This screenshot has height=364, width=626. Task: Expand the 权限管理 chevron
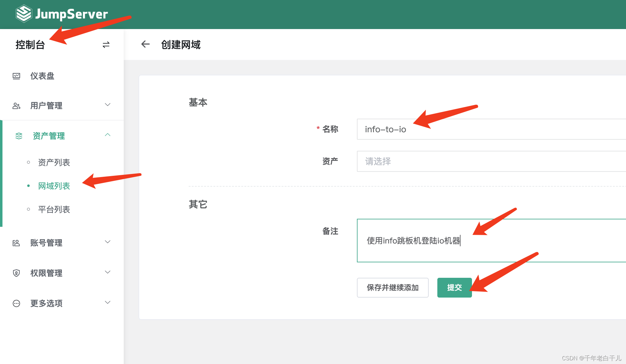(x=108, y=273)
